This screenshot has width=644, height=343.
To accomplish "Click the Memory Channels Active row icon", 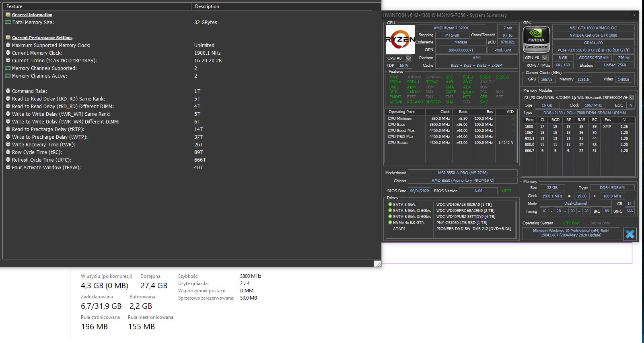I will tap(8, 76).
